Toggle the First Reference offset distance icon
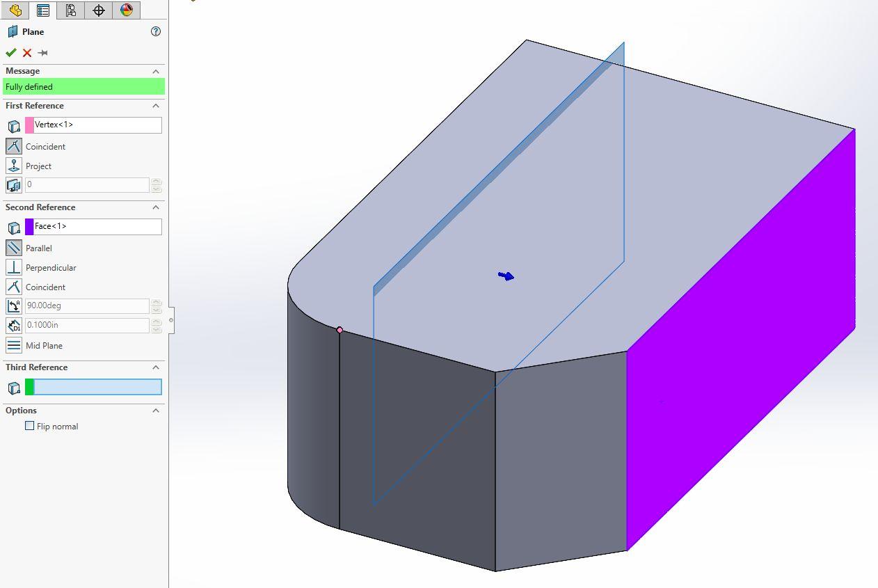Viewport: 878px width, 588px height. [14, 185]
